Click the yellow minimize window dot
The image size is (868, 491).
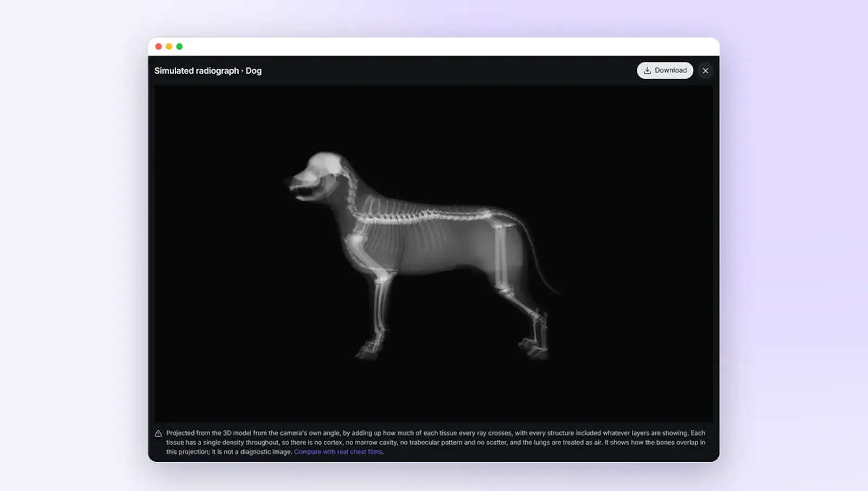pos(169,47)
